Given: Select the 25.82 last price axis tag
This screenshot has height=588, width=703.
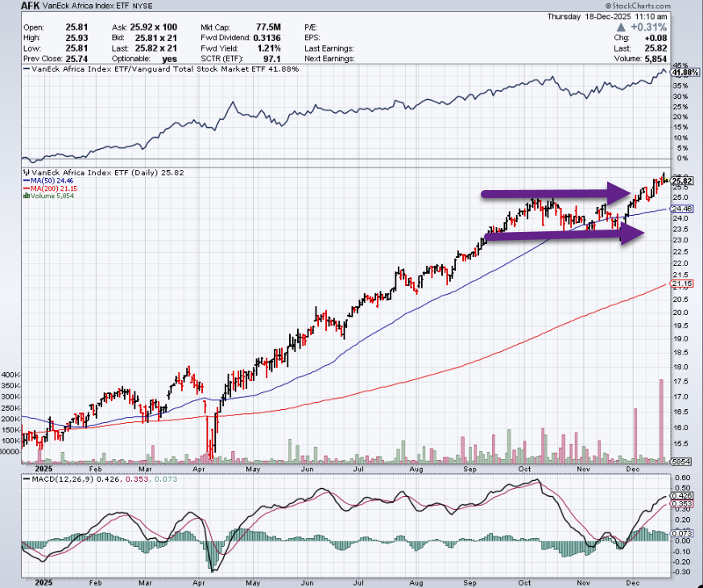Looking at the screenshot, I should point(681,181).
